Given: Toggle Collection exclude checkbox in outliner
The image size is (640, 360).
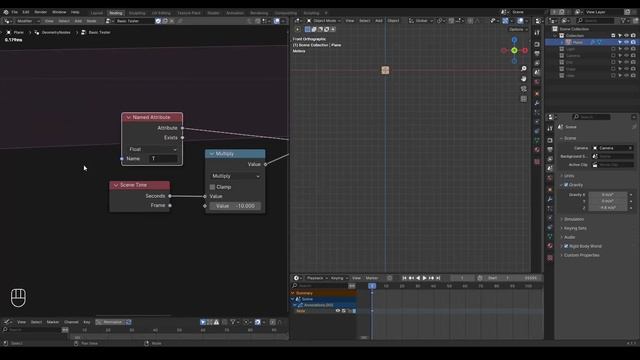Looking at the screenshot, I should (613, 36).
